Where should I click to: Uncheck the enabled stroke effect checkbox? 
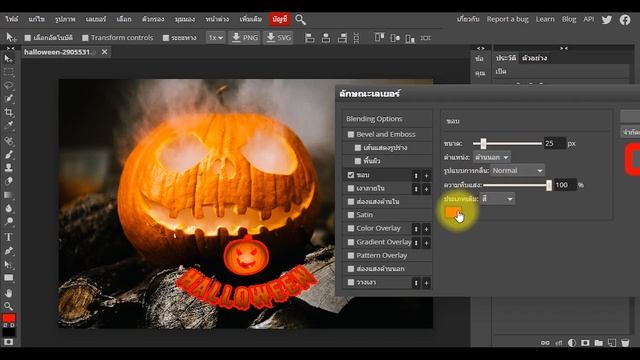click(351, 175)
